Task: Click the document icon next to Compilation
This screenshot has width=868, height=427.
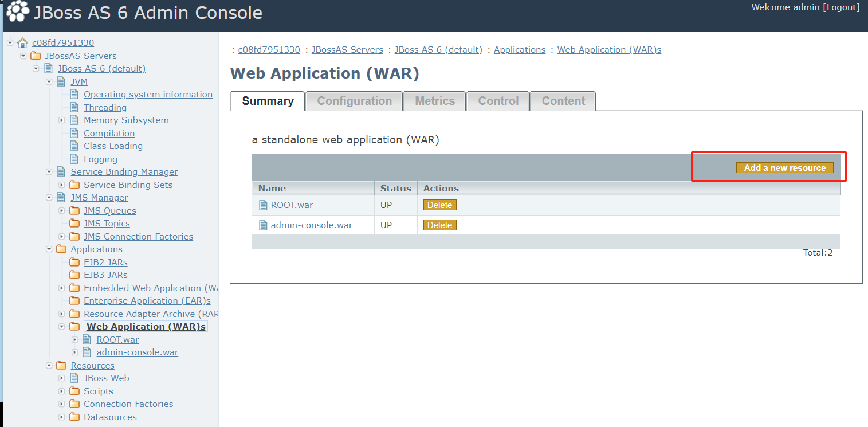Action: click(x=74, y=133)
